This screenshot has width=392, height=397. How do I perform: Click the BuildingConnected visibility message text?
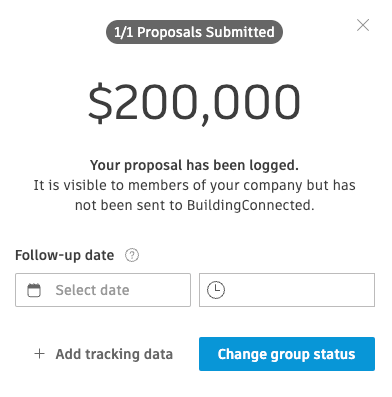click(x=194, y=195)
